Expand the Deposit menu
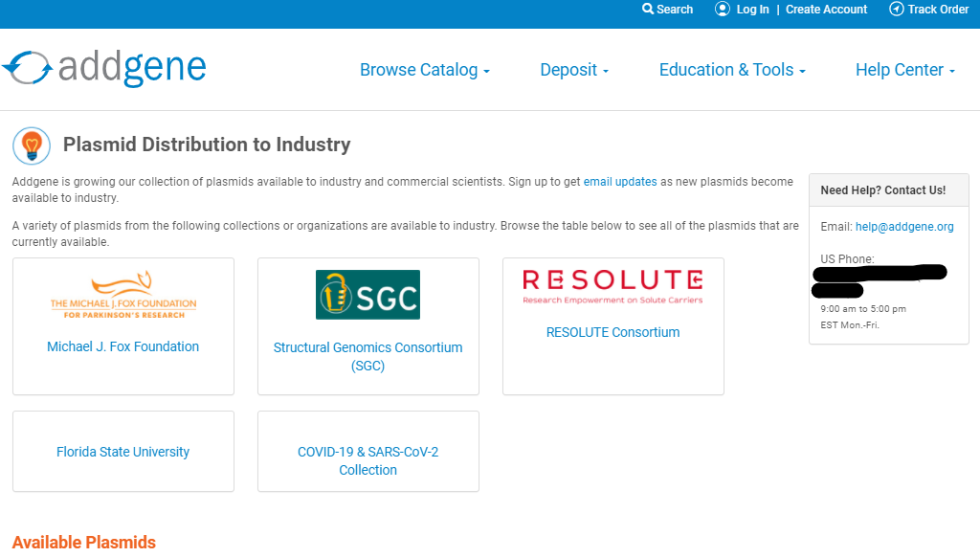The image size is (980, 557). [574, 70]
